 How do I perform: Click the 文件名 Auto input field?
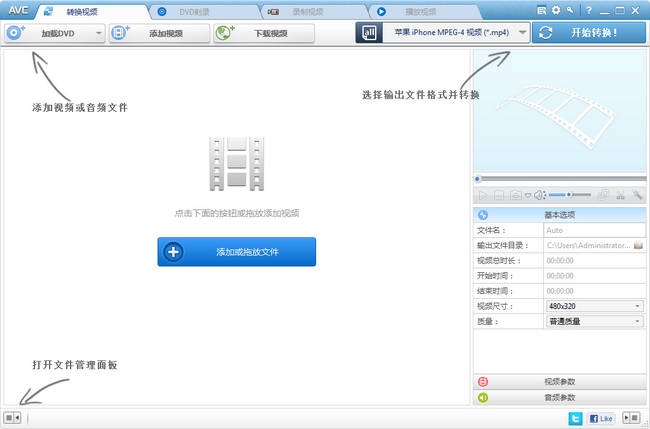point(593,230)
